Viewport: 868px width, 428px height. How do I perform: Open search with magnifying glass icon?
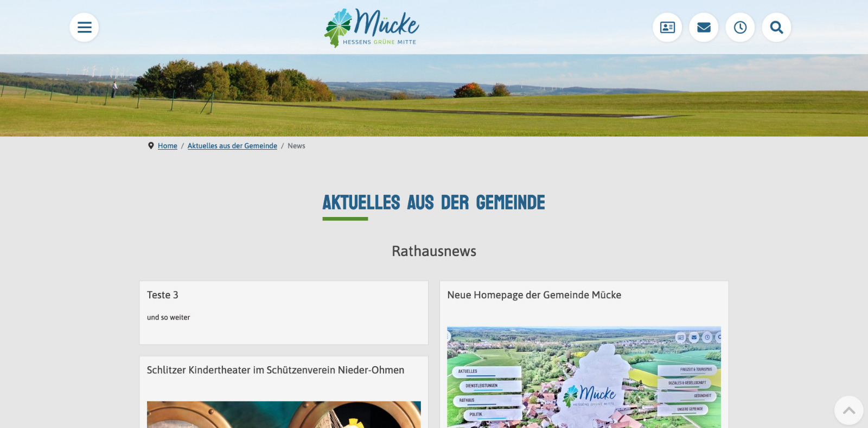[x=776, y=27]
